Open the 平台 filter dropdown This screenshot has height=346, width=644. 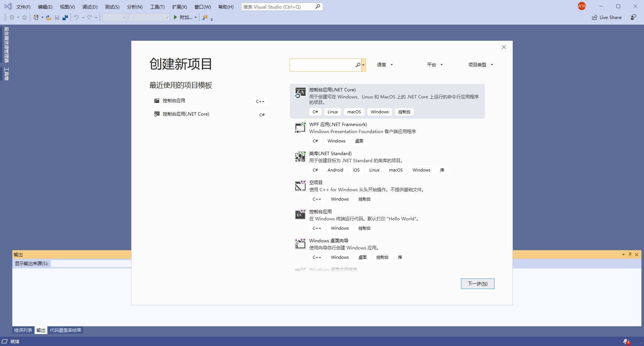[x=435, y=65]
